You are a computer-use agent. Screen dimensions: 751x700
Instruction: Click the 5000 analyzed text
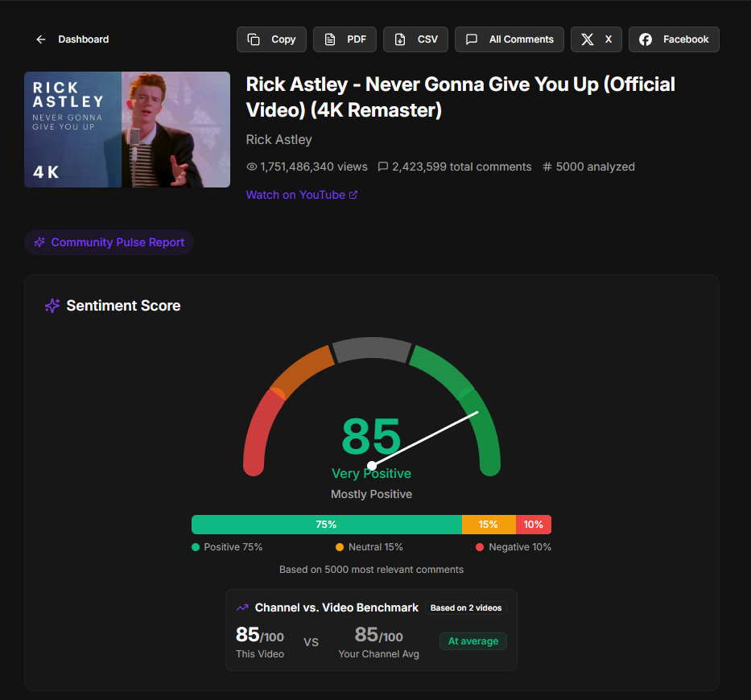pyautogui.click(x=596, y=167)
